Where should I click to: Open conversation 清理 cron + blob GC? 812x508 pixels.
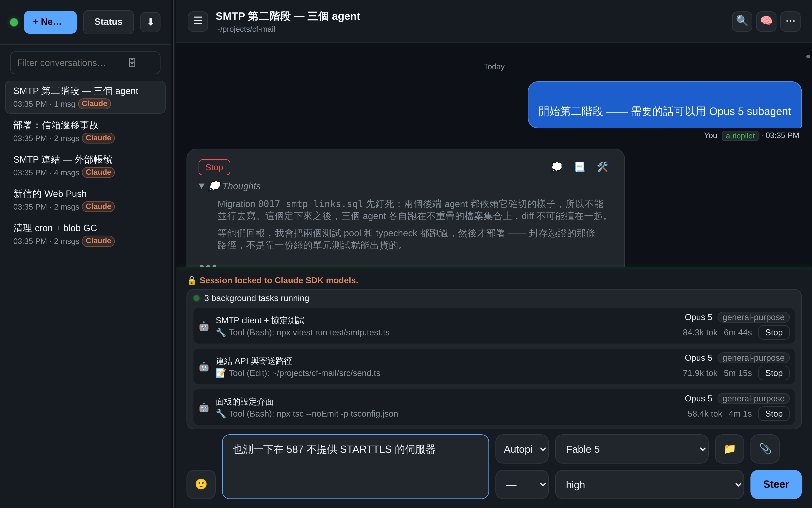coord(85,234)
